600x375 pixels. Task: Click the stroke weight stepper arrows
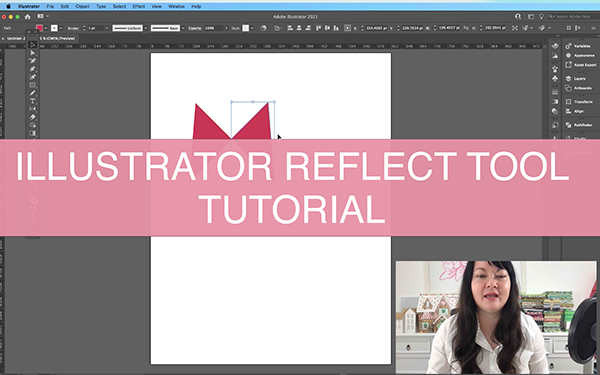[x=84, y=28]
